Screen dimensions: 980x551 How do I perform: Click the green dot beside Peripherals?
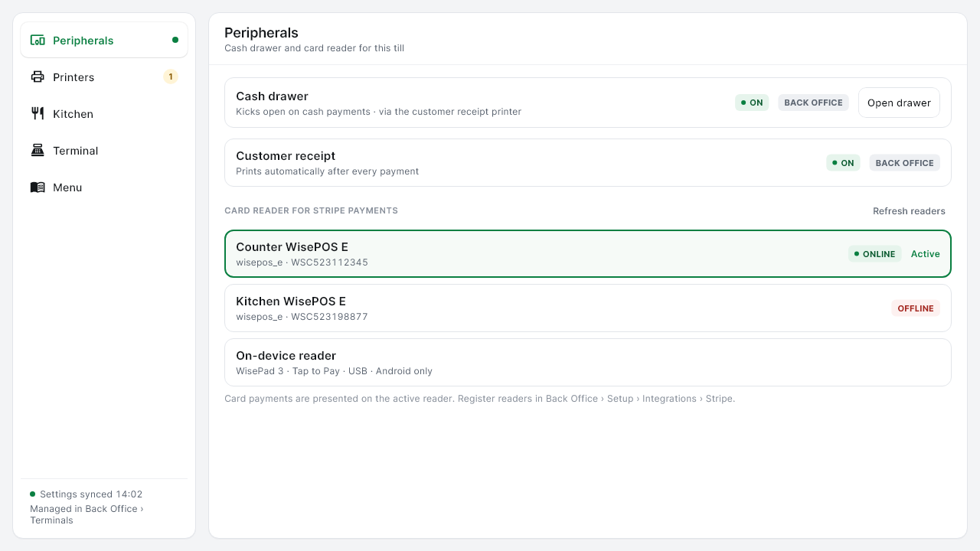pyautogui.click(x=175, y=40)
